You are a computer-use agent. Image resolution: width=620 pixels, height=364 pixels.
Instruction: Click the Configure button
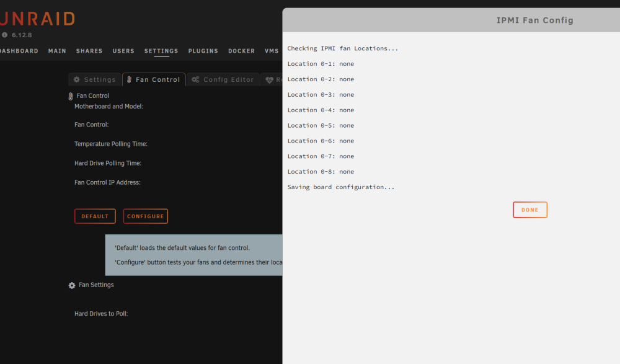coord(146,216)
